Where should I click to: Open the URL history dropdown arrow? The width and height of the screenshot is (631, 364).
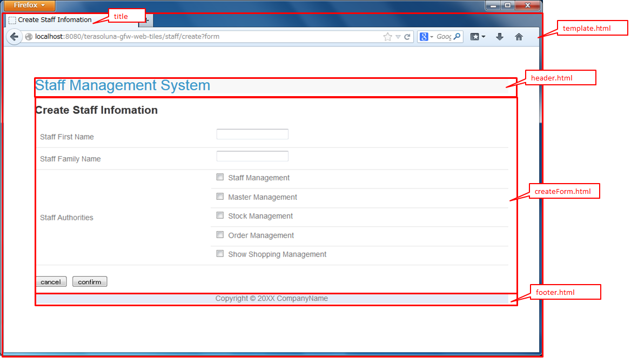(398, 37)
